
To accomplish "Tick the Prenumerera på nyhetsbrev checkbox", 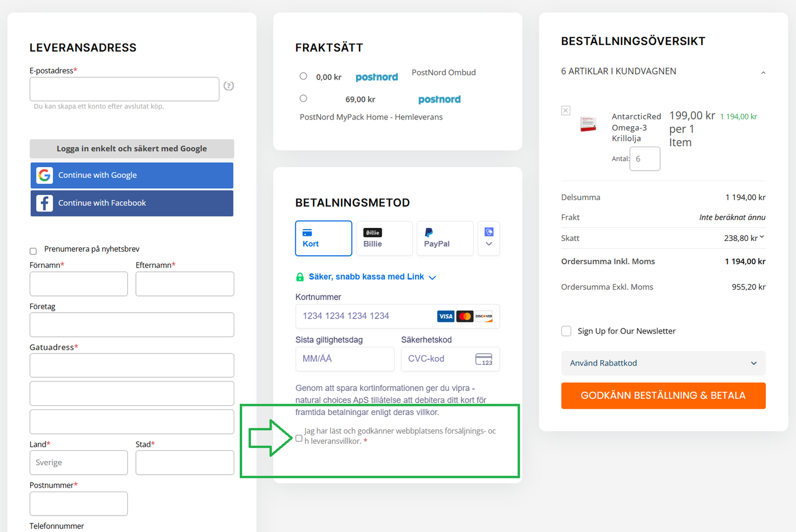I will pyautogui.click(x=33, y=251).
